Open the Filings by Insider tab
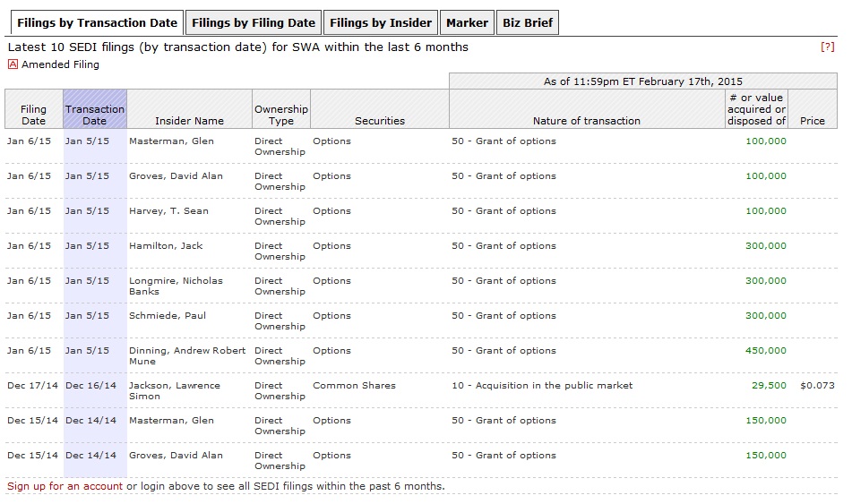This screenshot has width=852, height=504. [x=380, y=23]
